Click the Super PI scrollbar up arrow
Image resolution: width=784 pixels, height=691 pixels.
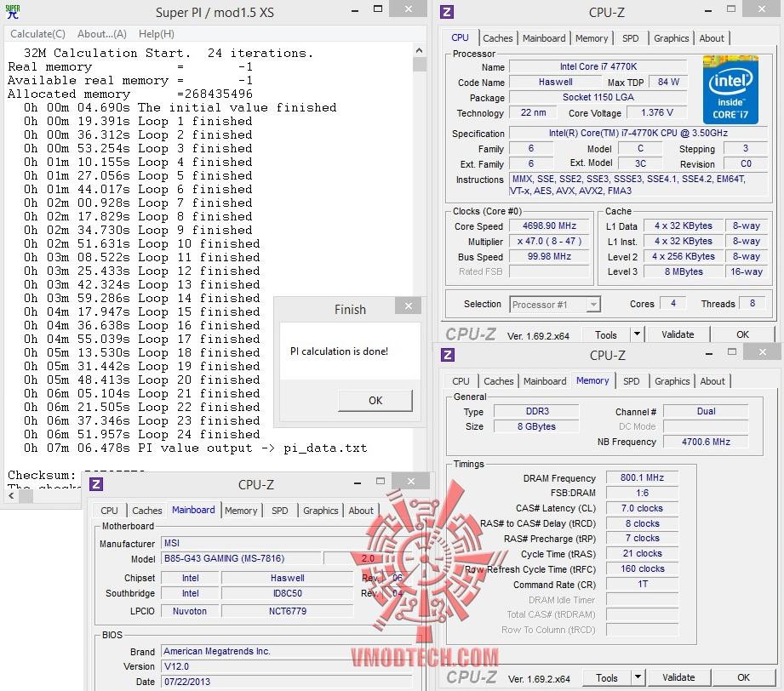coord(419,50)
